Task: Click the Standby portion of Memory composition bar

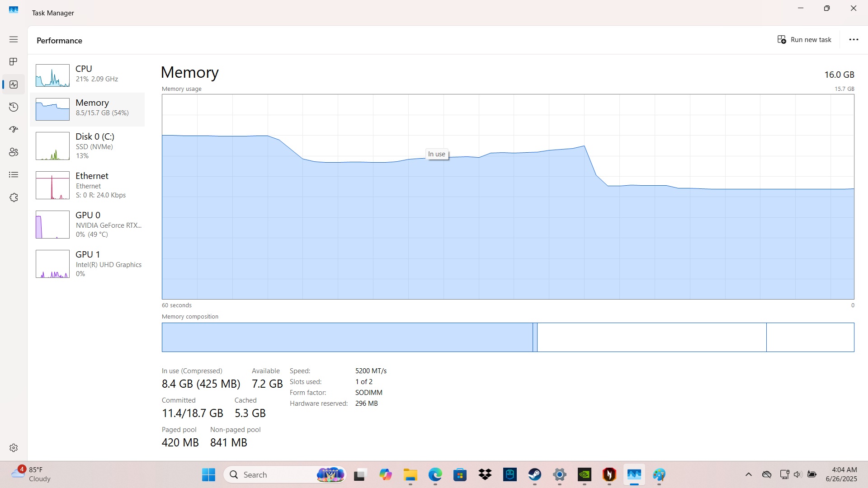Action: (651, 337)
